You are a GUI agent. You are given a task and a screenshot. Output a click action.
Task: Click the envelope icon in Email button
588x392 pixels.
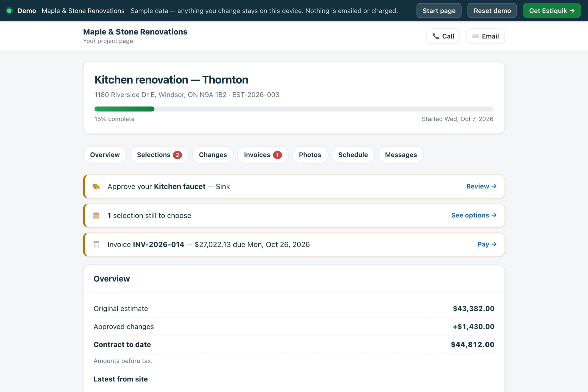pyautogui.click(x=475, y=36)
